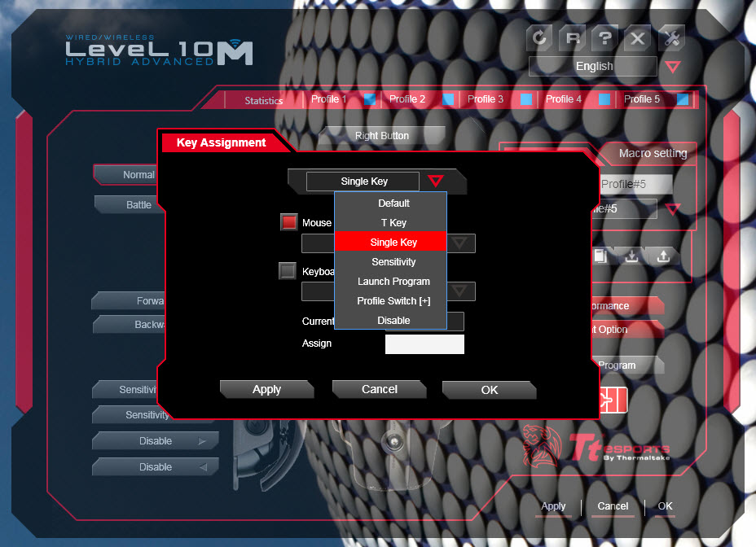756x547 pixels.
Task: Pick the blue color swatch for Profile 2
Action: [x=448, y=99]
